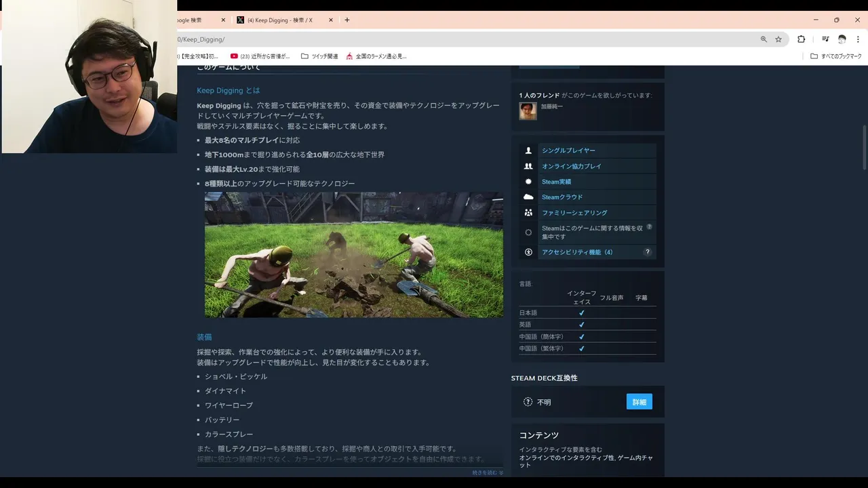Image resolution: width=868 pixels, height=488 pixels.
Task: Open the 【完全攻略】初 bookmark
Action: click(199, 56)
